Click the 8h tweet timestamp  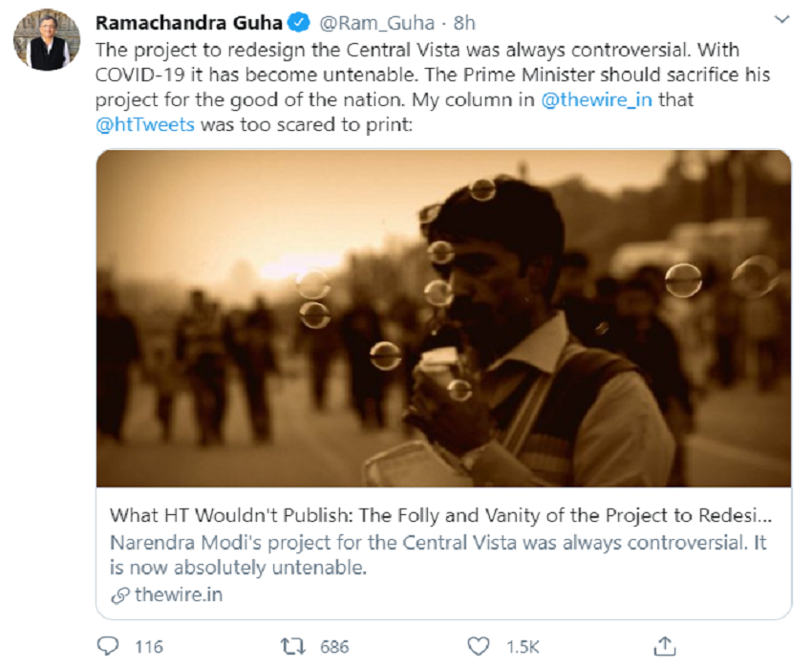coord(464,23)
